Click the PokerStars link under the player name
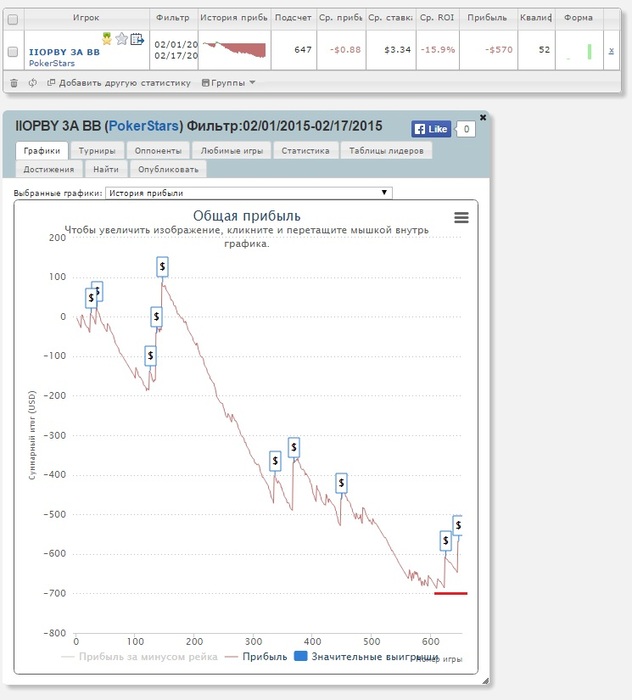This screenshot has width=632, height=700. click(x=52, y=63)
